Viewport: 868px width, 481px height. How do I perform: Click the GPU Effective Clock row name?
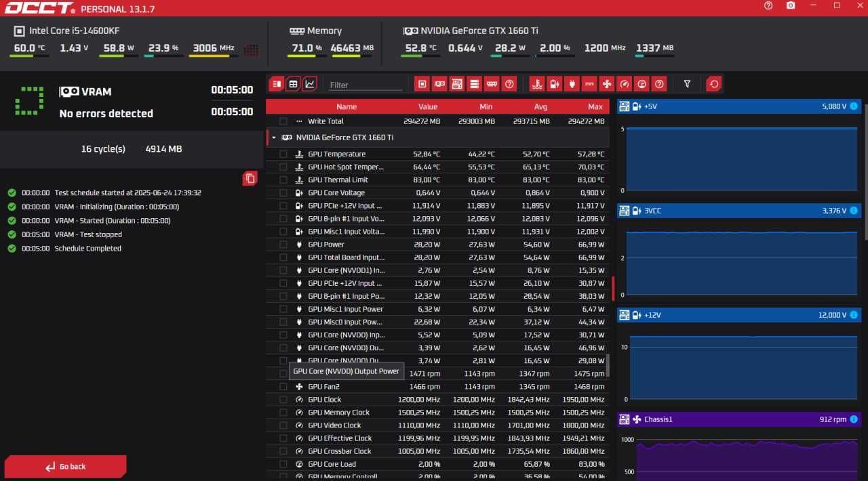point(340,438)
